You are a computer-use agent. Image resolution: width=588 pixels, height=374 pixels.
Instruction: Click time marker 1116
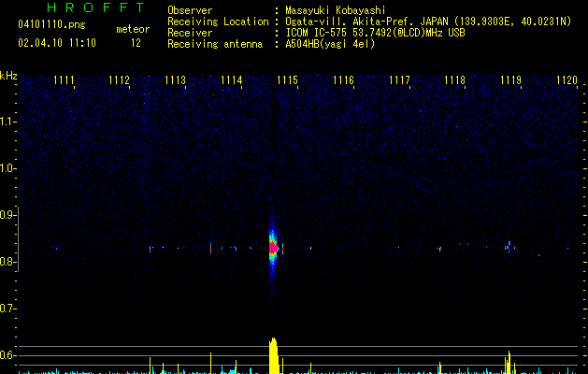click(x=343, y=80)
